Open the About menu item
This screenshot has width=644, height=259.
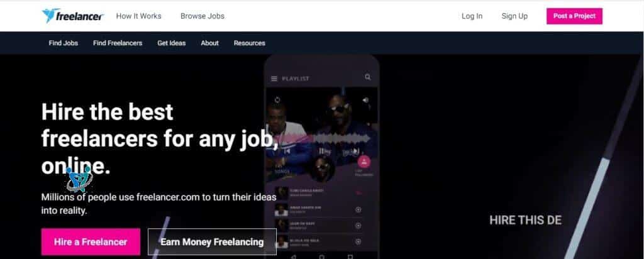point(209,43)
